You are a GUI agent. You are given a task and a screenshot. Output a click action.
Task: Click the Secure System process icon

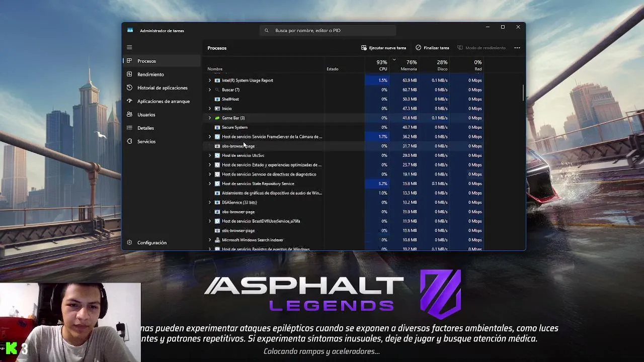pyautogui.click(x=217, y=127)
